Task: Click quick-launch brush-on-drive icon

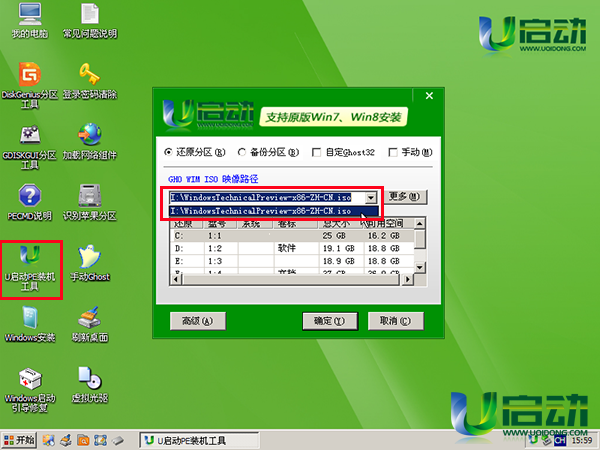Action: point(66,440)
